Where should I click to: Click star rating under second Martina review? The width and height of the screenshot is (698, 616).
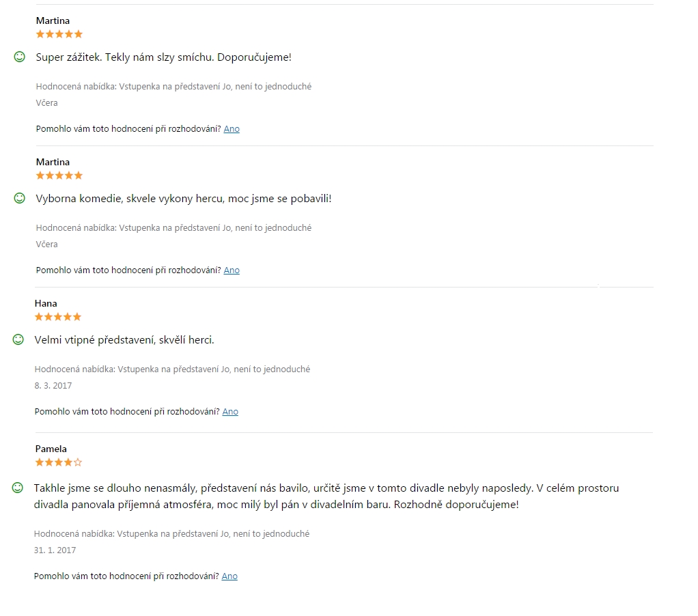pos(59,176)
